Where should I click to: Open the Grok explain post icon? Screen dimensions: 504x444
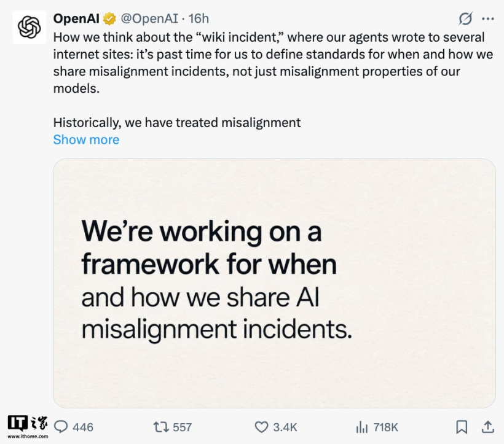click(465, 18)
